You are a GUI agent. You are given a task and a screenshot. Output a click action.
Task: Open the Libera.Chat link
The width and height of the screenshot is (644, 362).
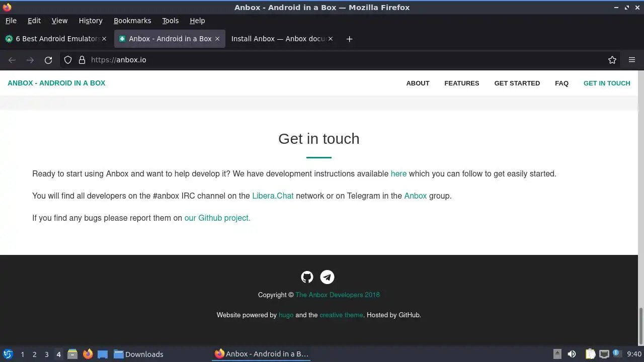pyautogui.click(x=273, y=196)
